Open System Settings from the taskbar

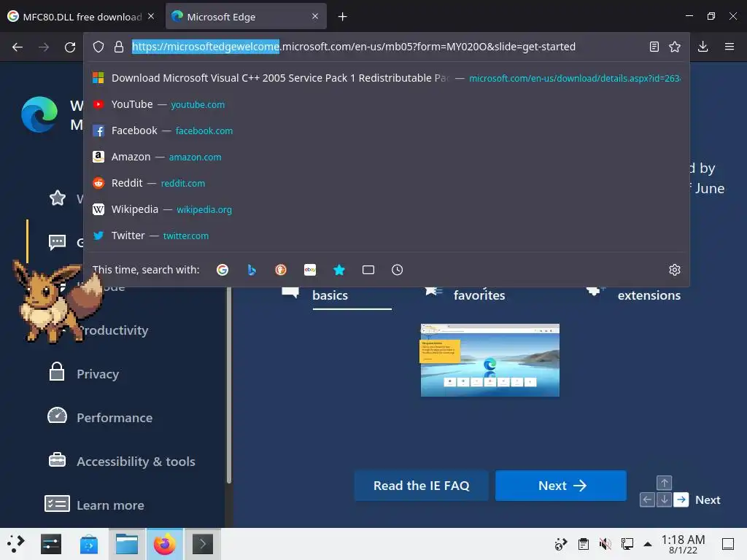click(x=51, y=544)
